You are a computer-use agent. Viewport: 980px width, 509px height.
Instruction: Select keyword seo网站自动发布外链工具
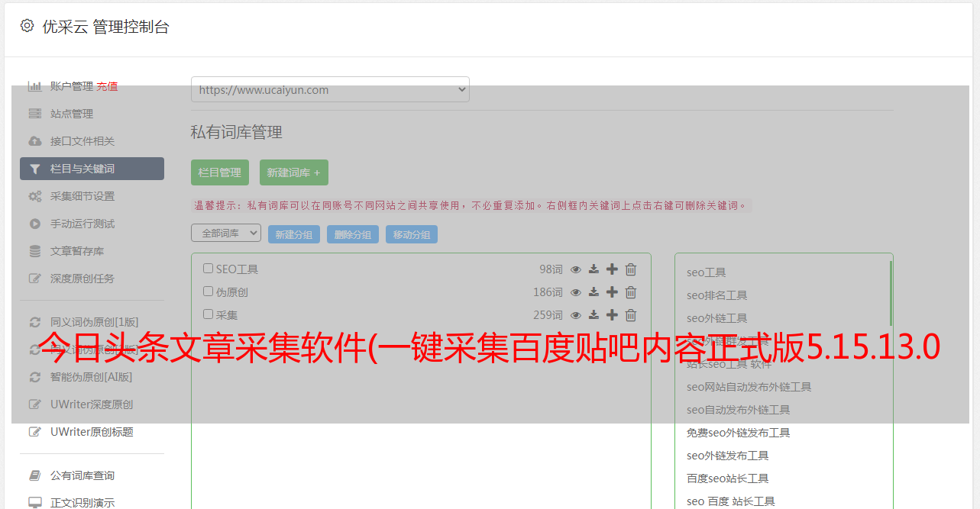[x=749, y=387]
